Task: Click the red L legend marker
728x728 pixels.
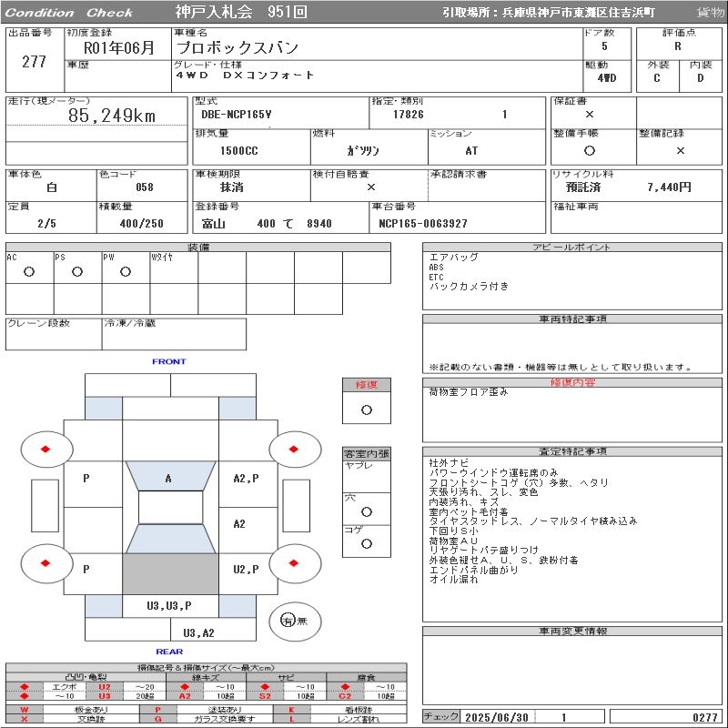Action: click(x=291, y=719)
